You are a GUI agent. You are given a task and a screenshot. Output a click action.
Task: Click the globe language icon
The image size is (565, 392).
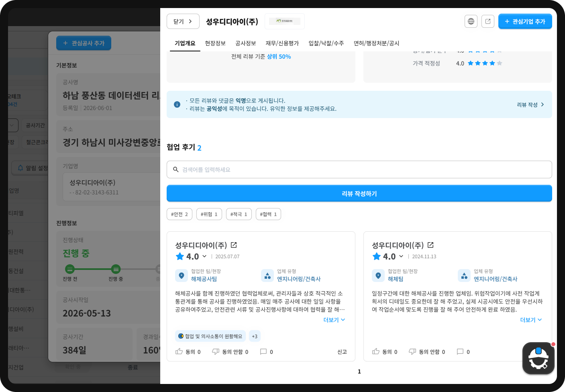coord(471,21)
